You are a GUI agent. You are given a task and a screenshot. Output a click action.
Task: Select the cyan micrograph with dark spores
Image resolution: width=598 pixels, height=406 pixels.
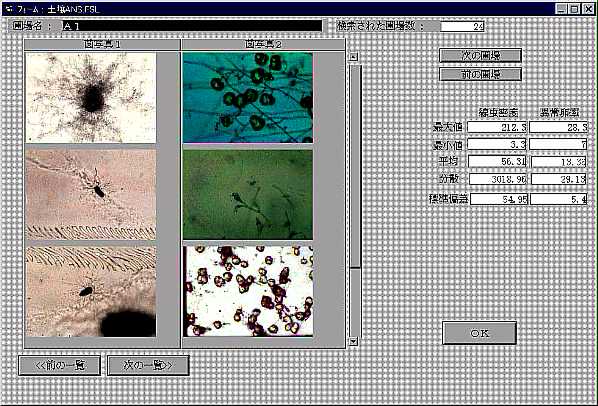point(248,98)
